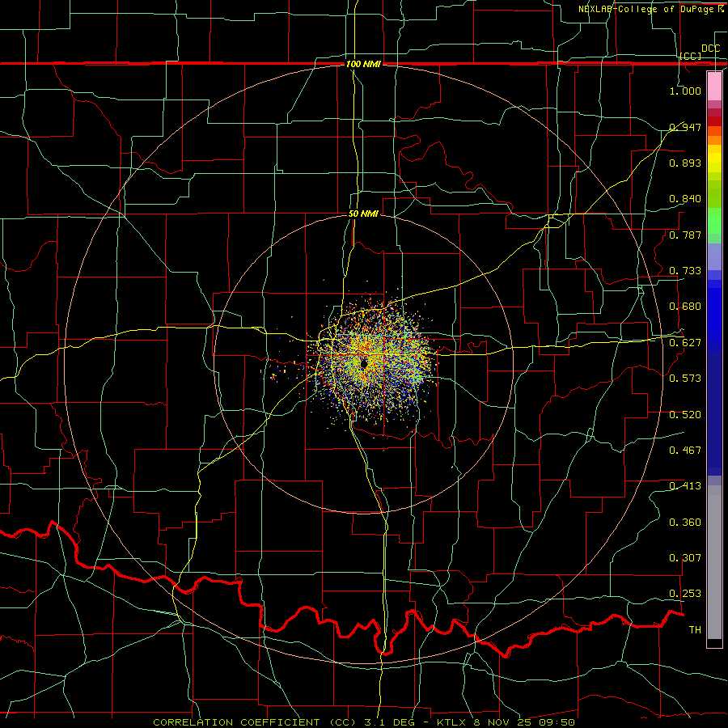Click the 0.840 color scale value

685,199
